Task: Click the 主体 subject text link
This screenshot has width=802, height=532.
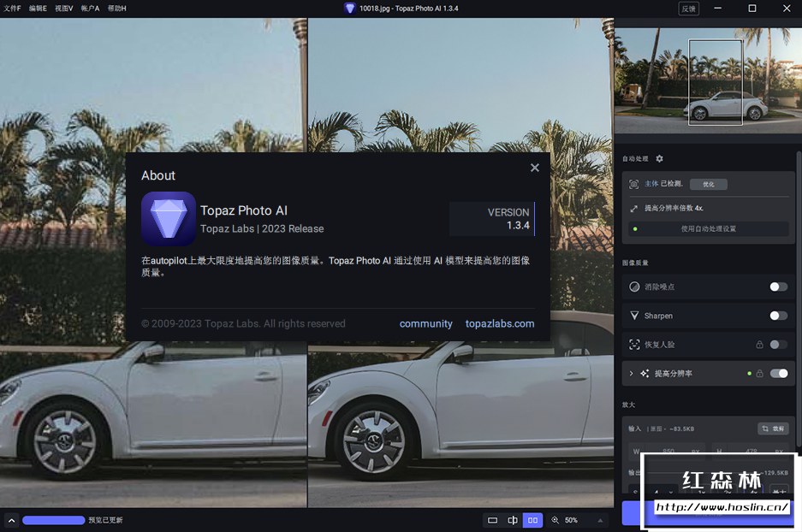Action: pyautogui.click(x=651, y=184)
